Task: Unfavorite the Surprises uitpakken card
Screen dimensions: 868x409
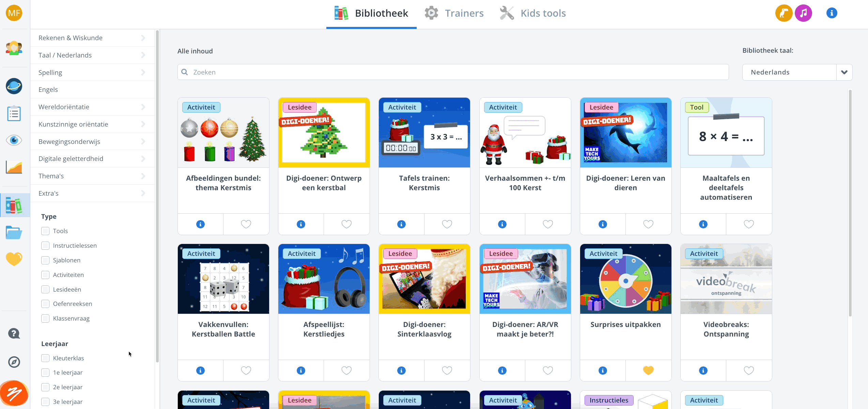Action: pos(648,371)
